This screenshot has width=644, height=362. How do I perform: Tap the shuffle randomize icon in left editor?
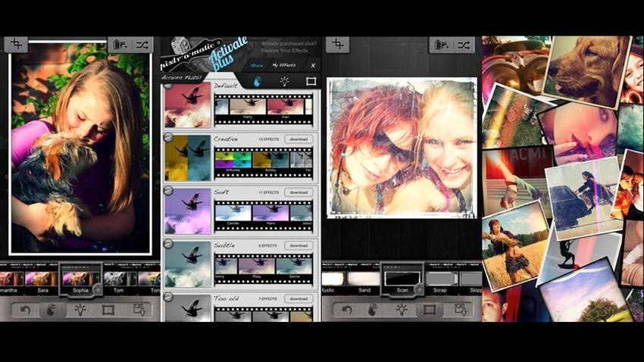(x=142, y=45)
